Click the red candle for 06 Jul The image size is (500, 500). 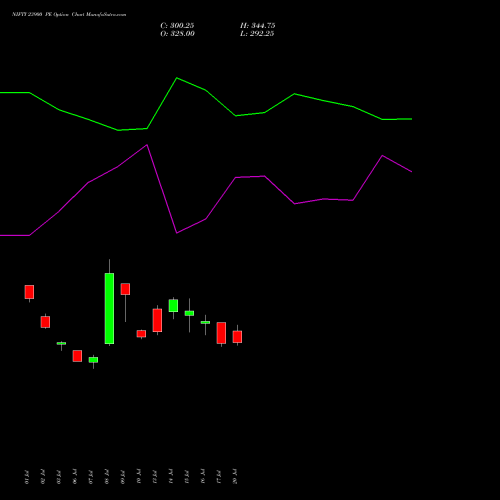[77, 356]
